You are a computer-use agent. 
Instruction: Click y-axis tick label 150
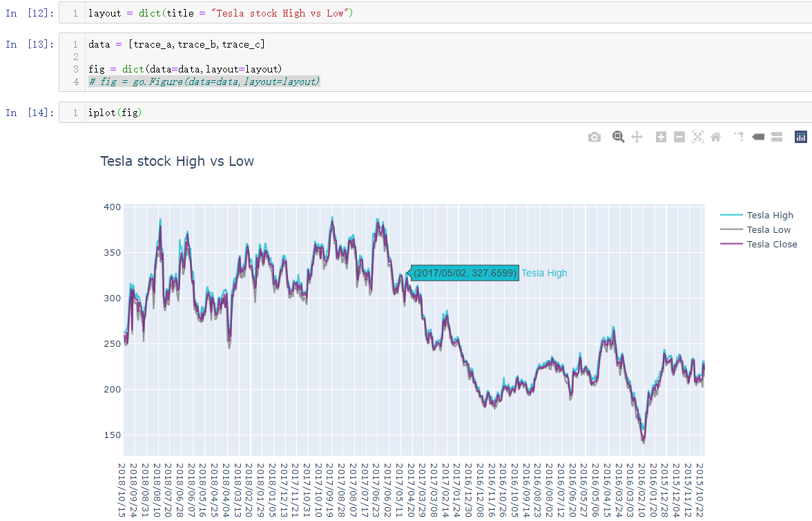pos(113,435)
